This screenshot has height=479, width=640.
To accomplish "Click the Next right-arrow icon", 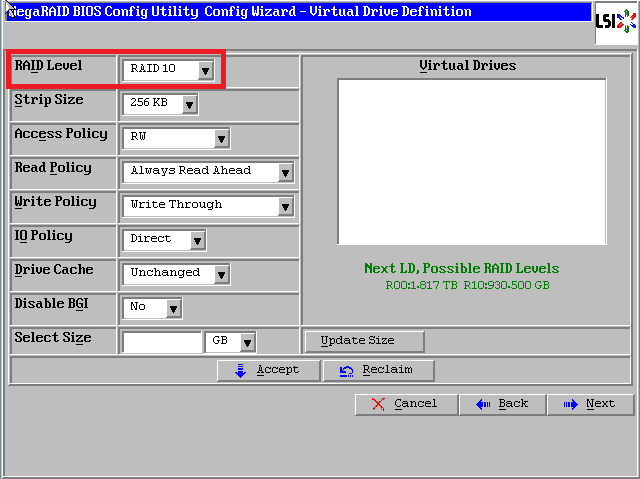I will pyautogui.click(x=570, y=404).
